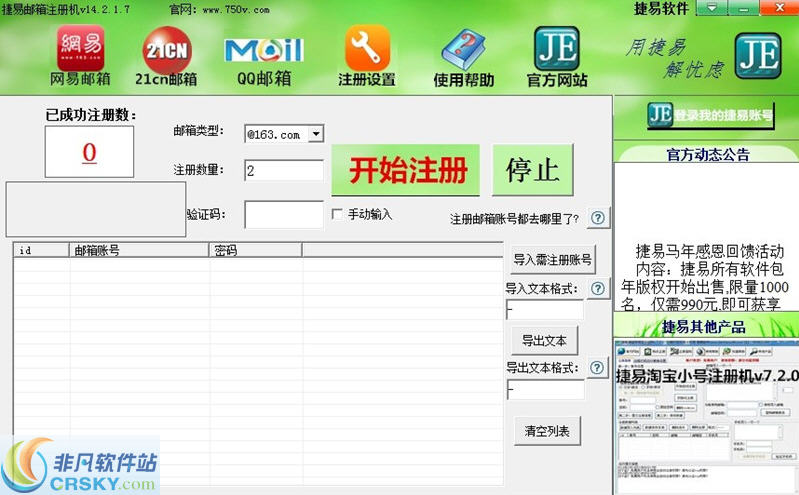Click the 官网: www.750v.com title text

[x=219, y=9]
